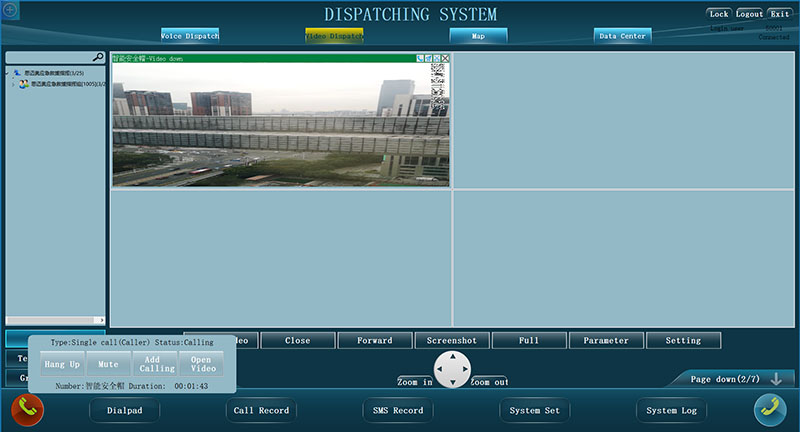Lock the dispatching system
Screen dimensions: 800x432
tap(718, 14)
